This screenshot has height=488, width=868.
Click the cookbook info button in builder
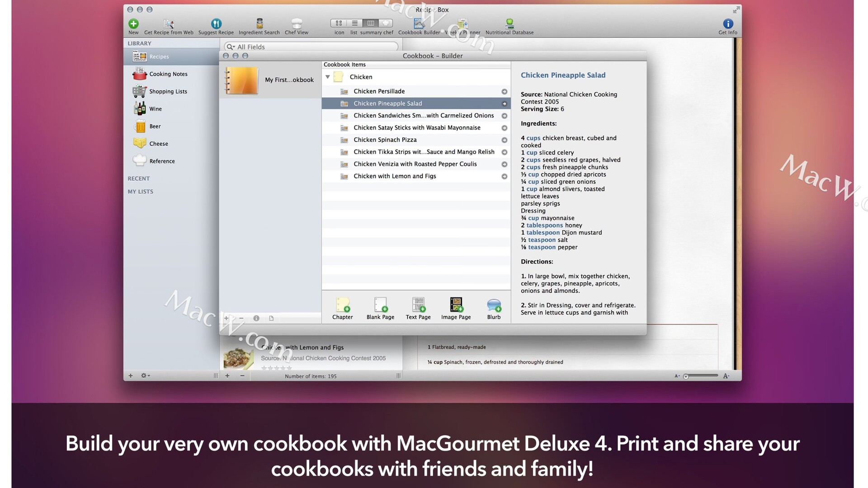point(256,318)
